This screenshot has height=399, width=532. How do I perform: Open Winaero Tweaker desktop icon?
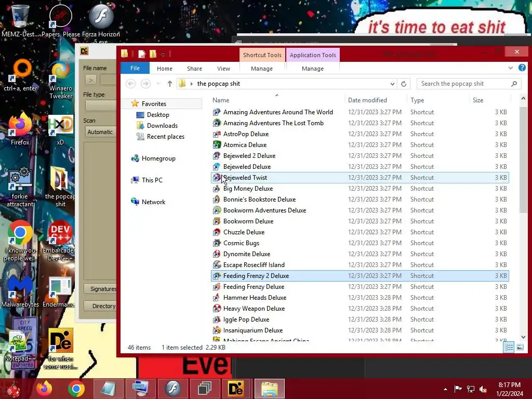(60, 80)
